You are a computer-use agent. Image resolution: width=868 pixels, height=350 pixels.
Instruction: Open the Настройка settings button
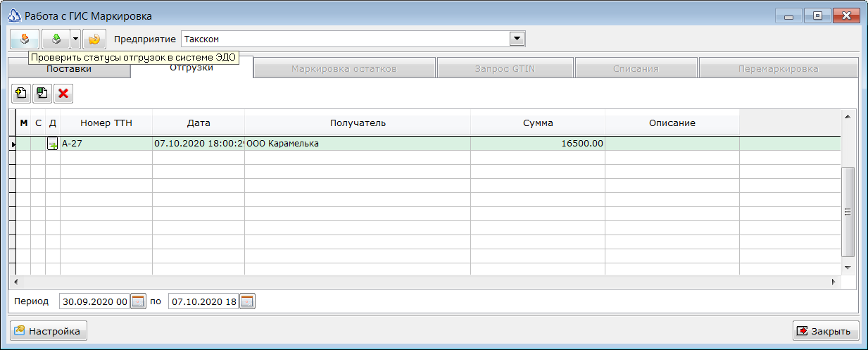click(48, 331)
